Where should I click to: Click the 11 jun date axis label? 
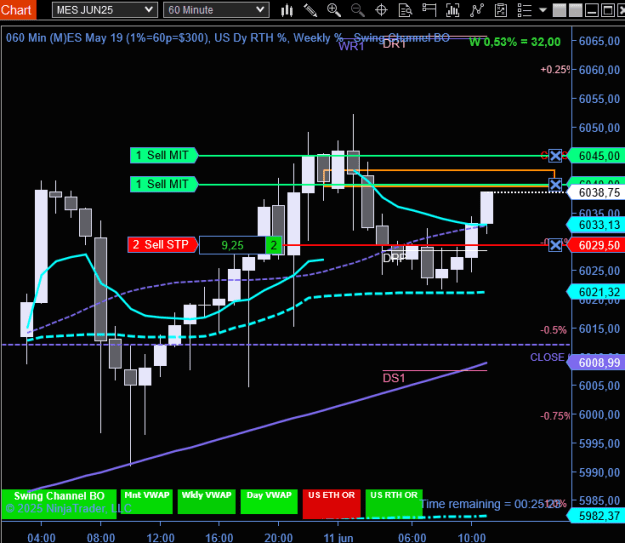coord(338,537)
